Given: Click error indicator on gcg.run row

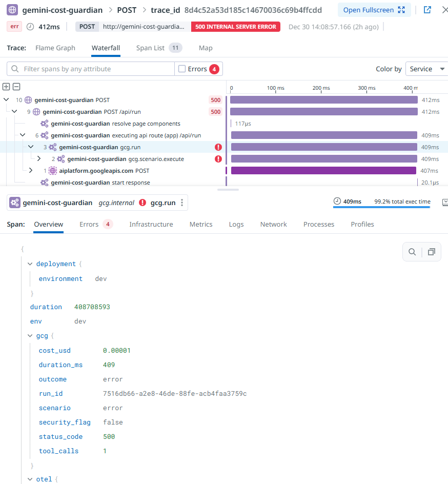Looking at the screenshot, I should [x=218, y=147].
